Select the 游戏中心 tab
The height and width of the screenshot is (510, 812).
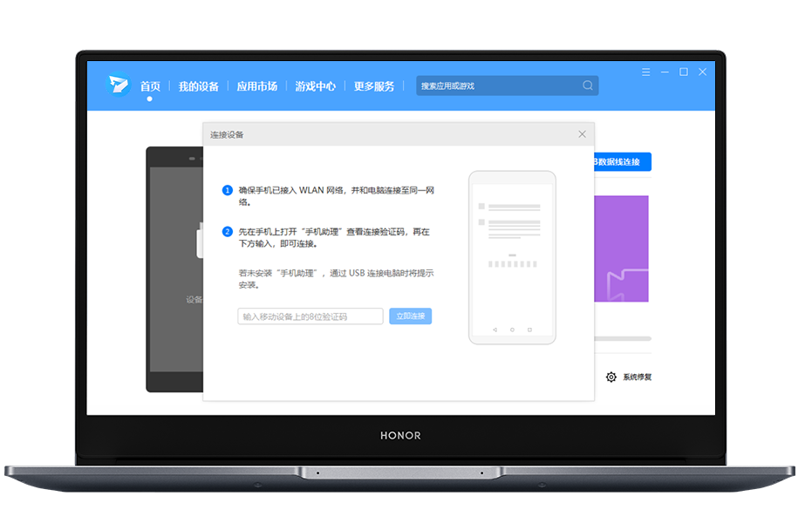click(315, 86)
